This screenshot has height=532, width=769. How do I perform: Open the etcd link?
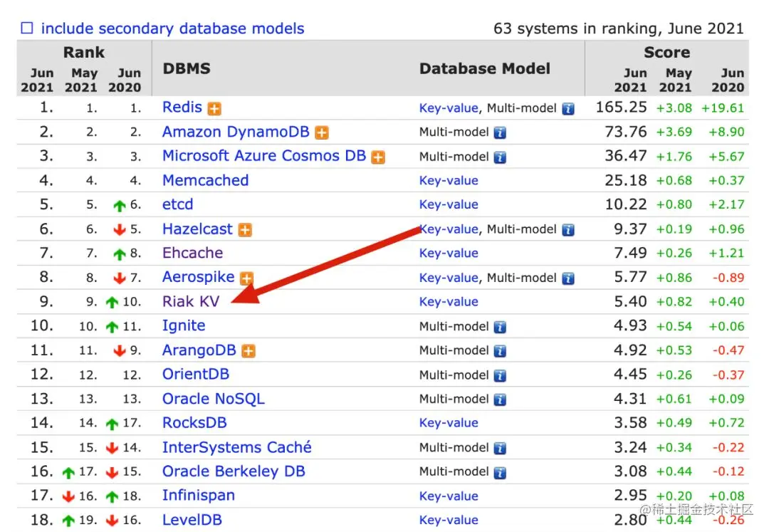pos(177,204)
